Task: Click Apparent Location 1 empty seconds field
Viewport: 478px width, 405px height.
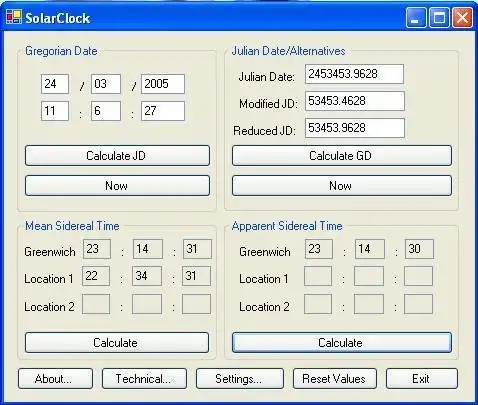Action: [x=419, y=276]
